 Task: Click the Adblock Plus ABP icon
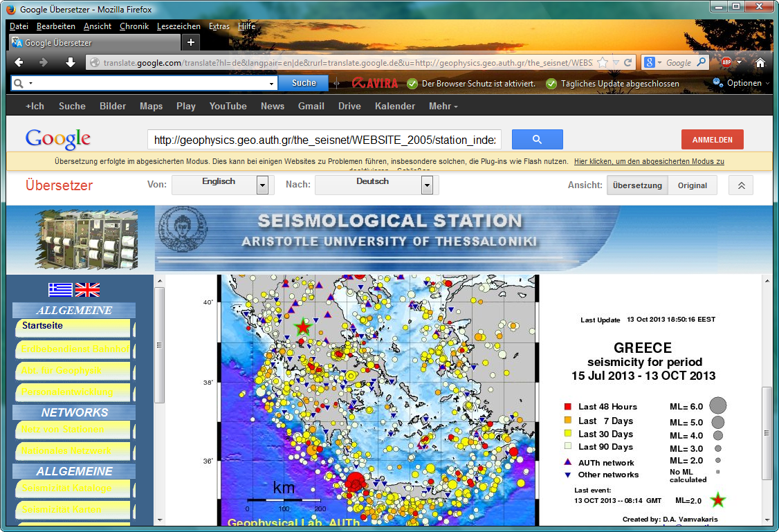(726, 62)
